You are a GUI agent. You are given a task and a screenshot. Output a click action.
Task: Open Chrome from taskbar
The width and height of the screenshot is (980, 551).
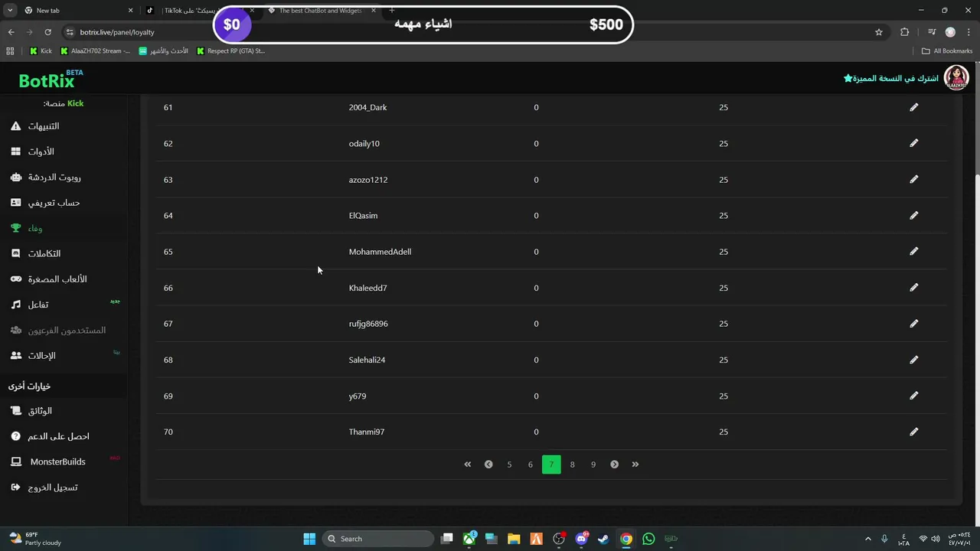[626, 539]
